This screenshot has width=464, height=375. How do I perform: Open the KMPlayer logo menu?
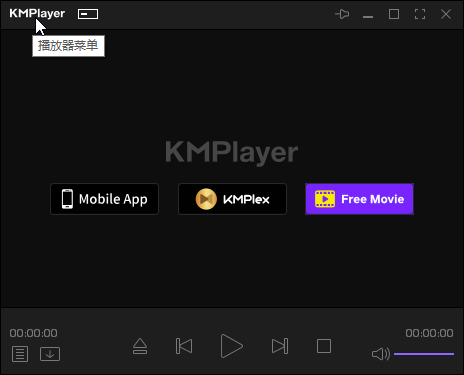pos(37,14)
